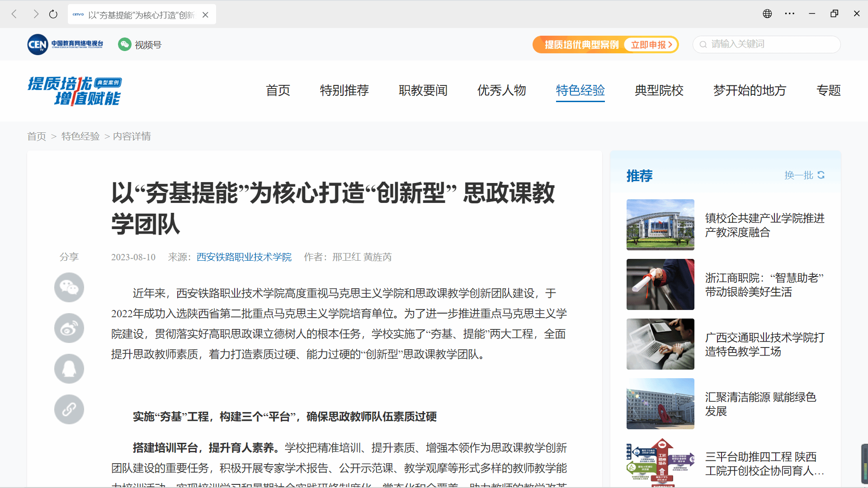Share article via Weibo icon
The height and width of the screenshot is (488, 868).
(69, 328)
